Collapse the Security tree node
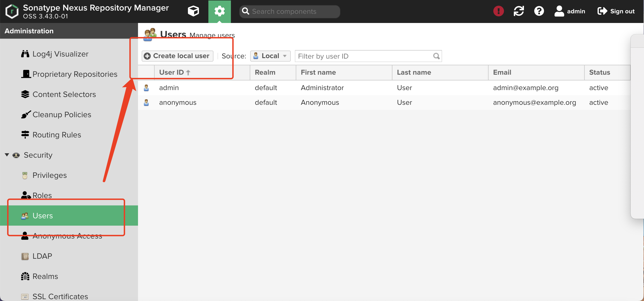 pyautogui.click(x=7, y=155)
